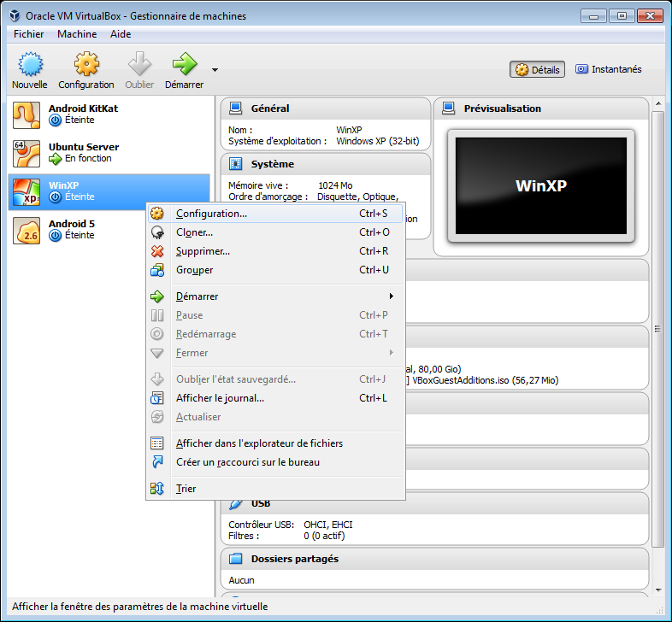Select the Ubuntu Server machine
The image size is (672, 622).
[x=84, y=153]
